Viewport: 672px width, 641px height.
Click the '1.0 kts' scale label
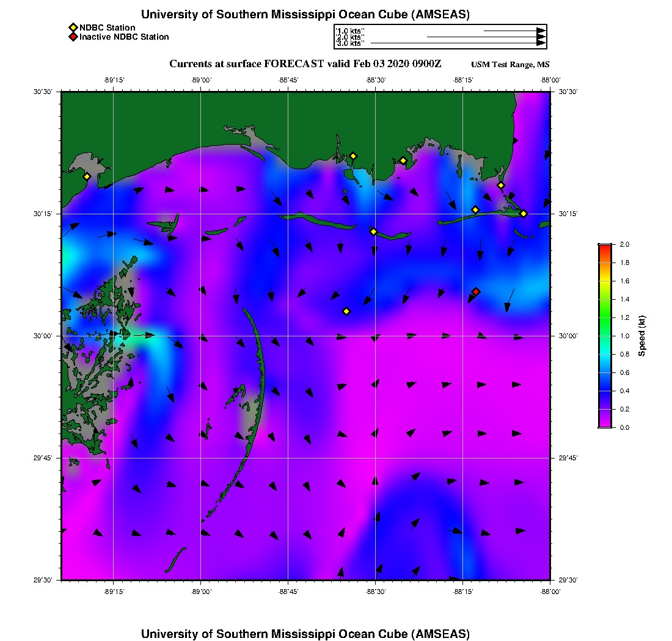350,31
